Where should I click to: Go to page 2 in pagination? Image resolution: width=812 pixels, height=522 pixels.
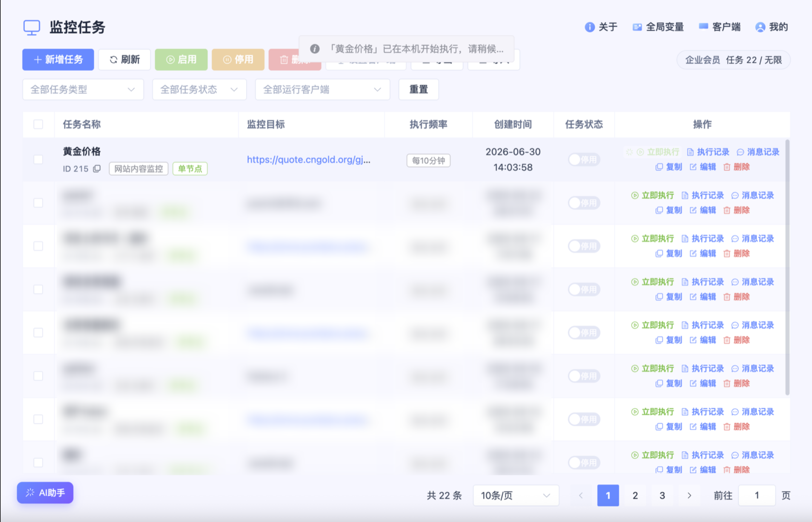635,495
